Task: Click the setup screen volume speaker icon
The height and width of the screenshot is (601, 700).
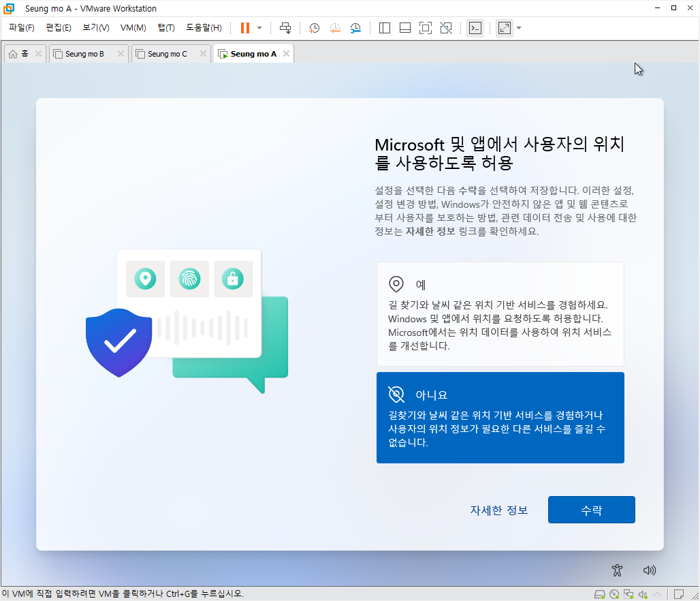Action: 650,570
